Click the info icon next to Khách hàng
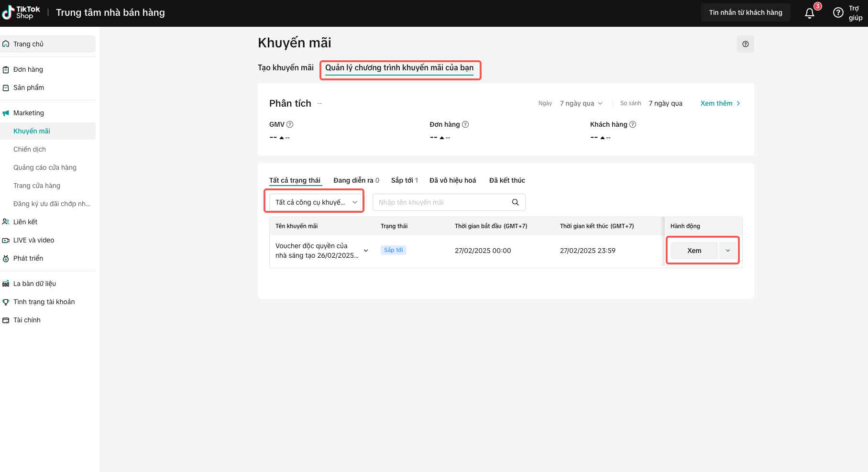868x472 pixels. (x=633, y=124)
